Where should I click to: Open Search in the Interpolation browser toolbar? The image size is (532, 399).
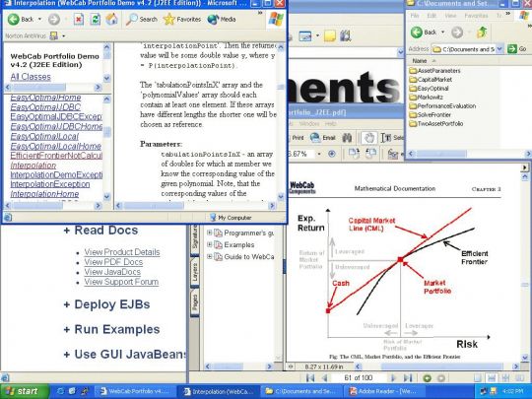pyautogui.click(x=142, y=20)
